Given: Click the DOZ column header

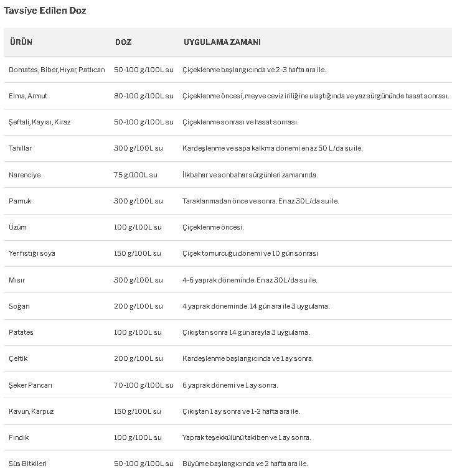Looking at the screenshot, I should click(123, 42).
